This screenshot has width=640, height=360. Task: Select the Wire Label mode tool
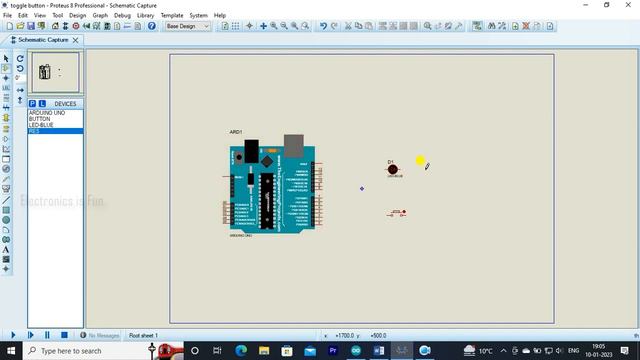click(x=6, y=88)
